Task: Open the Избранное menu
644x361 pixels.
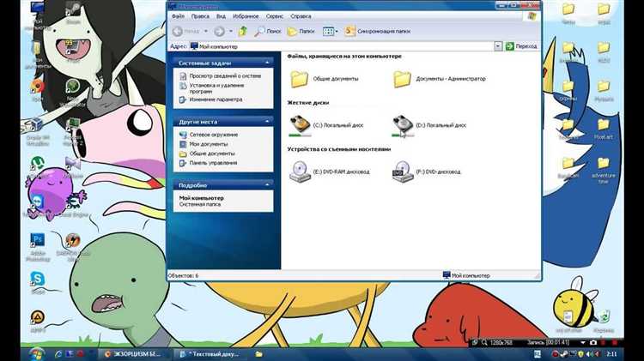Action: click(x=246, y=16)
